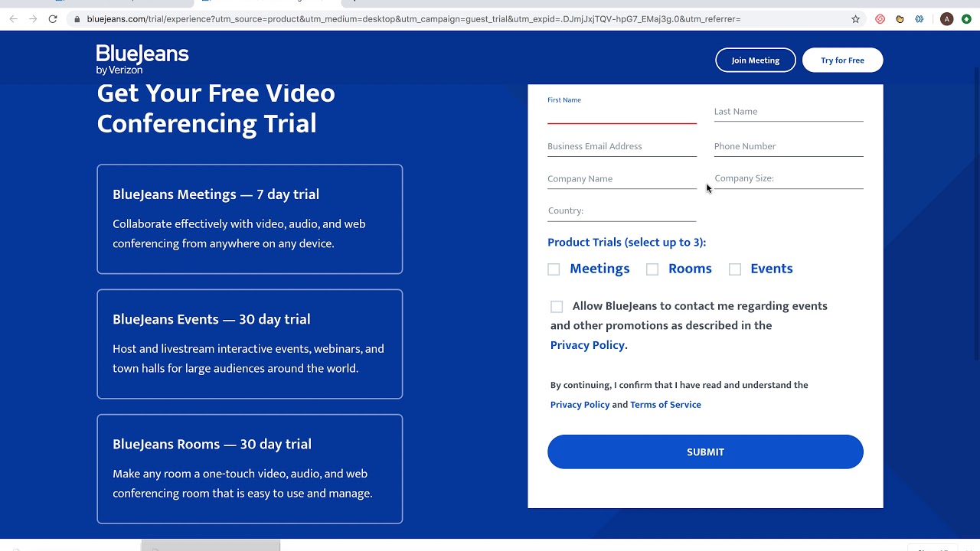
Task: Click the Try for Free button
Action: [843, 60]
